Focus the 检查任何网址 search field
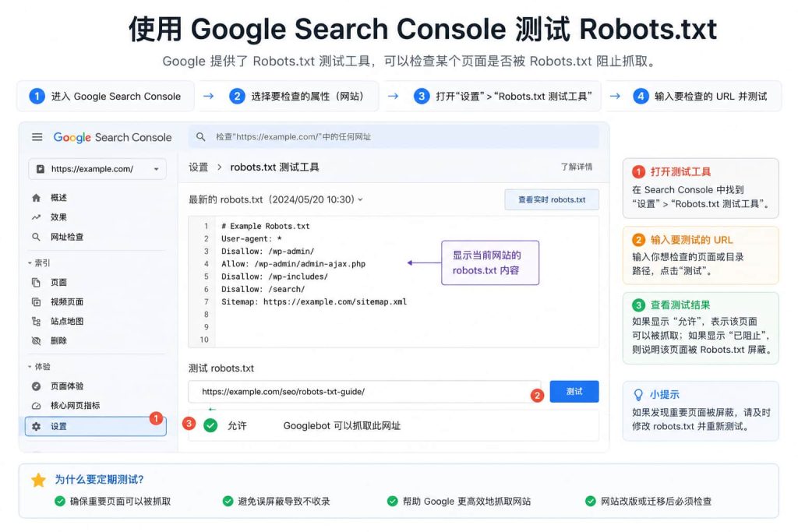Image resolution: width=798 pixels, height=532 pixels. (394, 137)
